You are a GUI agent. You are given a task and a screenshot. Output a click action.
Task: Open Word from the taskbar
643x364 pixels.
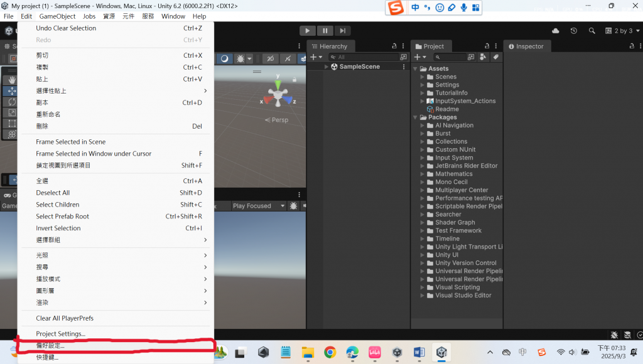(x=419, y=352)
